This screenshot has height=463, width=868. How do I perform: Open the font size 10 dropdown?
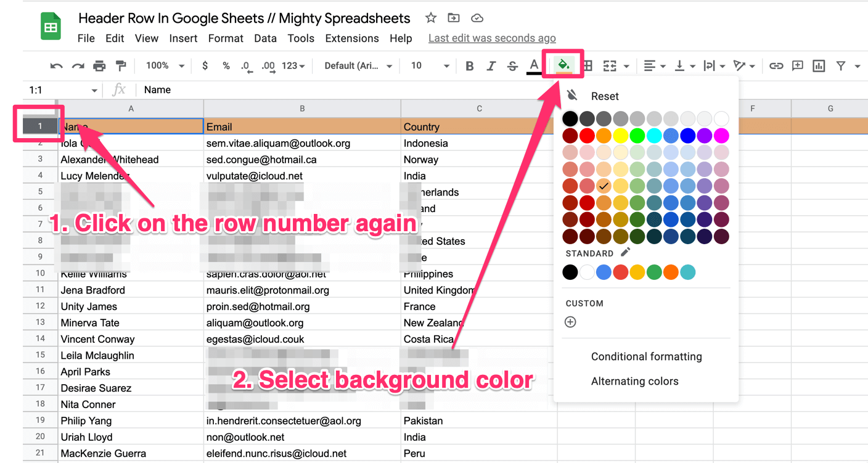[x=430, y=66]
